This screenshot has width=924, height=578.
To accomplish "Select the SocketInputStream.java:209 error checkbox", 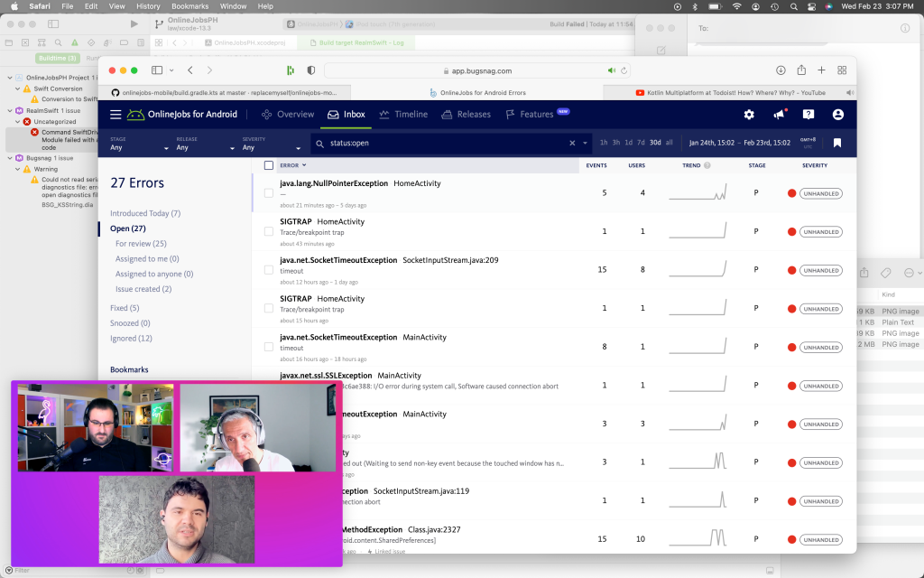I will 269,269.
